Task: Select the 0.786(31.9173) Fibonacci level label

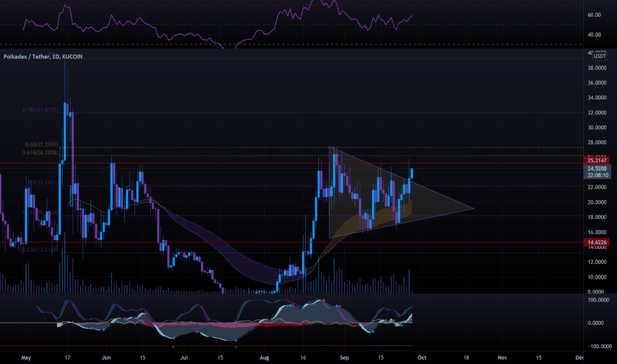Action: [x=40, y=110]
